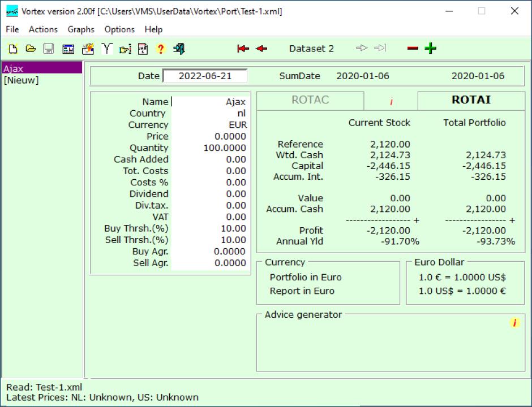
Task: Open the Options menu
Action: 119,29
